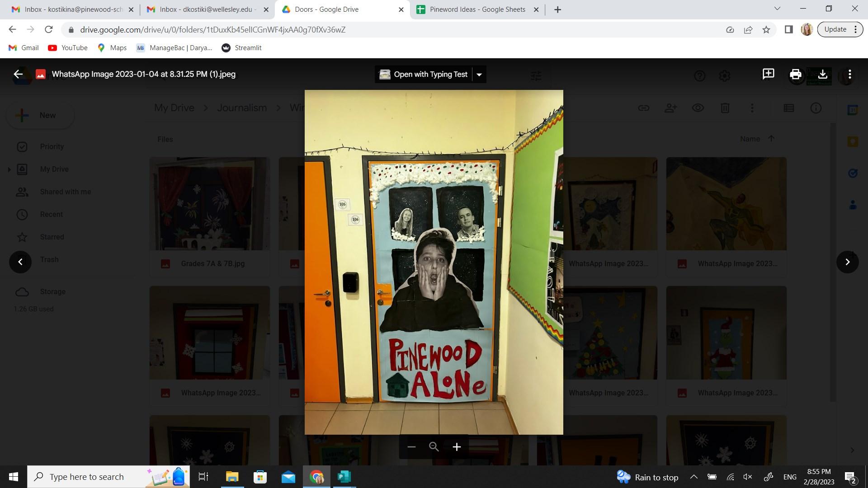Image resolution: width=868 pixels, height=488 pixels.
Task: Click the download icon in preview toolbar
Action: pyautogui.click(x=822, y=74)
